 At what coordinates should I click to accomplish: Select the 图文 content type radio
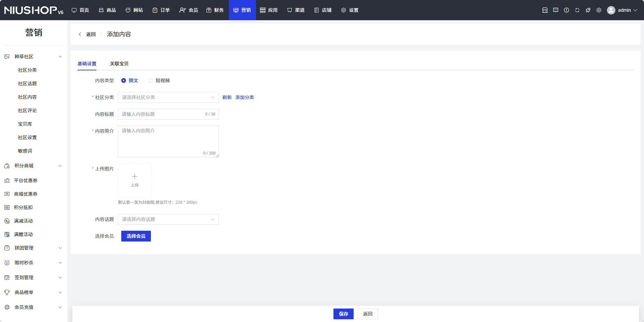coord(124,80)
